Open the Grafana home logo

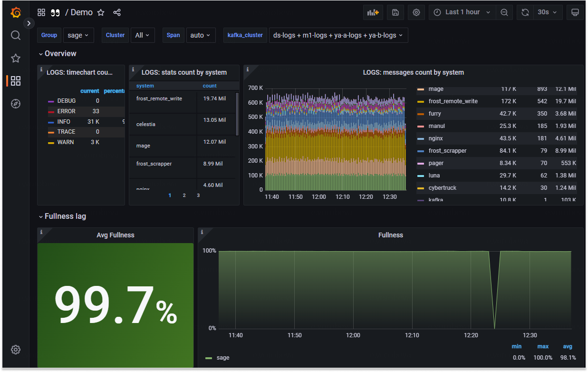(x=16, y=12)
